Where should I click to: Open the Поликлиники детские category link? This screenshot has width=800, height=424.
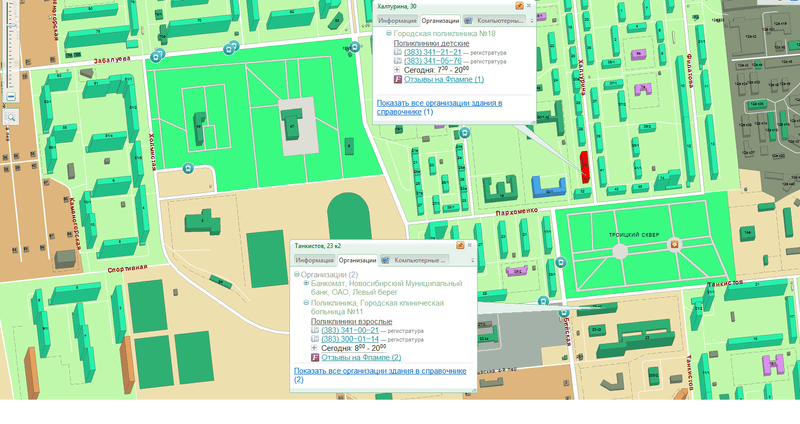click(431, 43)
